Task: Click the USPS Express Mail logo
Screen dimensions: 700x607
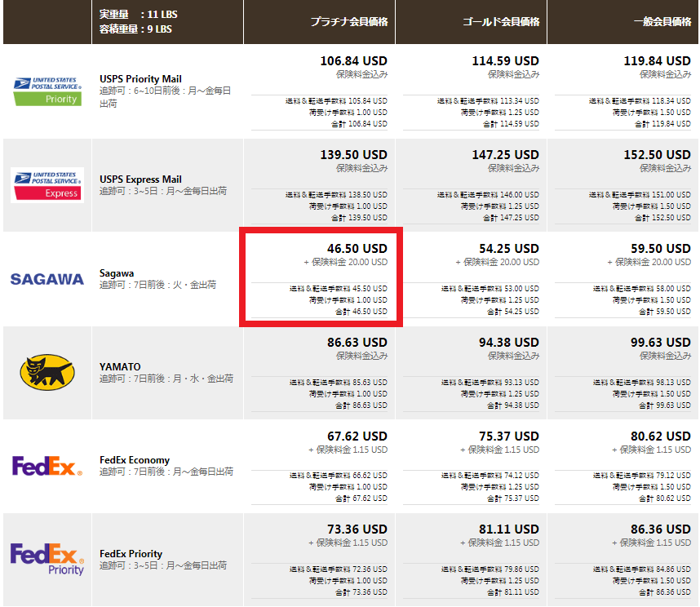Action: pos(47,185)
